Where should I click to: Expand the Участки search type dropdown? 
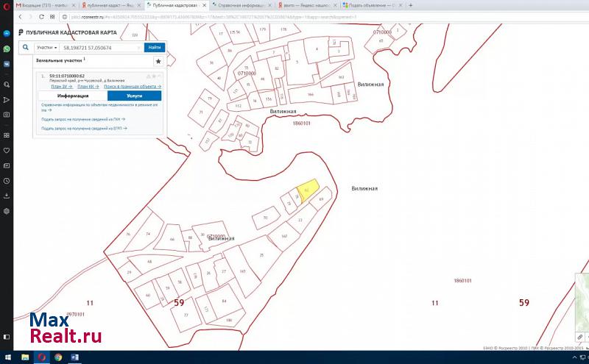click(46, 47)
